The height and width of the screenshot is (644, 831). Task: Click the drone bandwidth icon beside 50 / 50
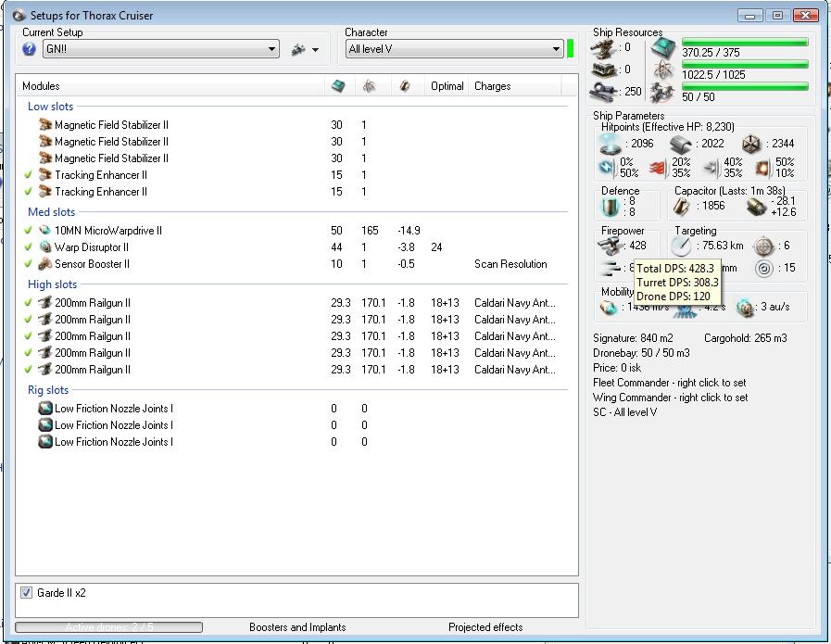click(662, 94)
